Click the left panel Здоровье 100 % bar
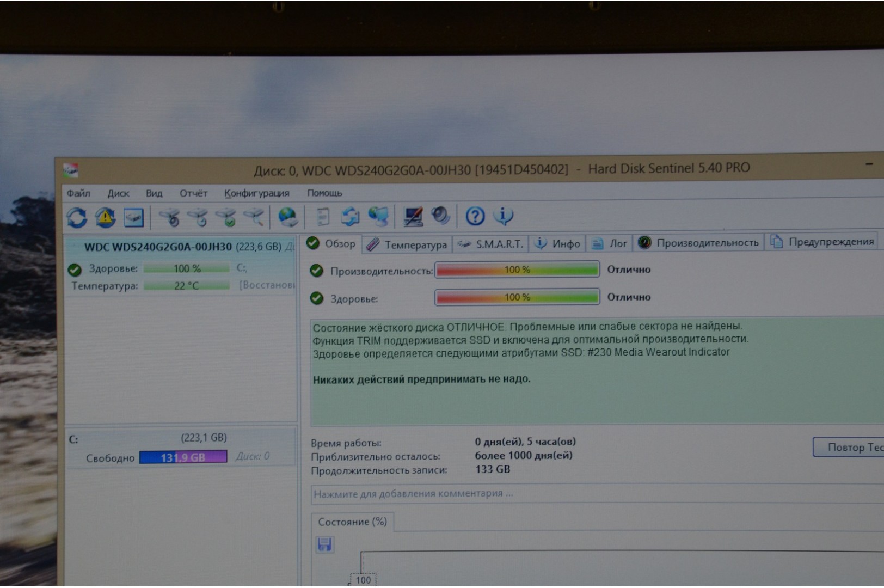 tap(187, 268)
